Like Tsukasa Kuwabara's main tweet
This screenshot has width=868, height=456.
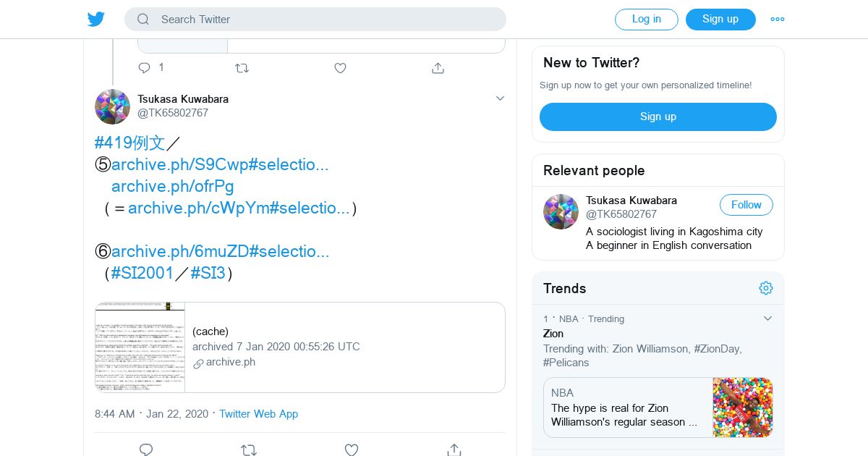click(x=352, y=449)
